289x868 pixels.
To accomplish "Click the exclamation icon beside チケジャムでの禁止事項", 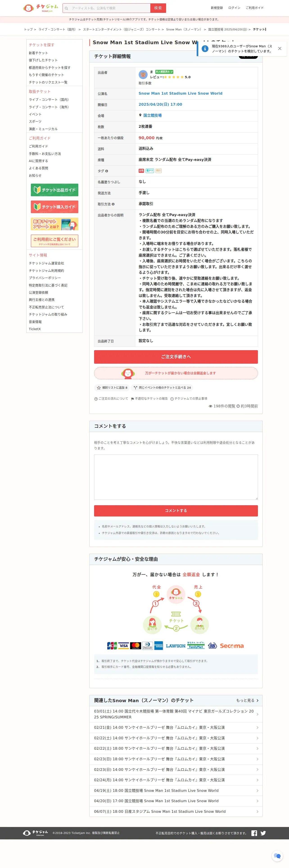I will [x=172, y=399].
